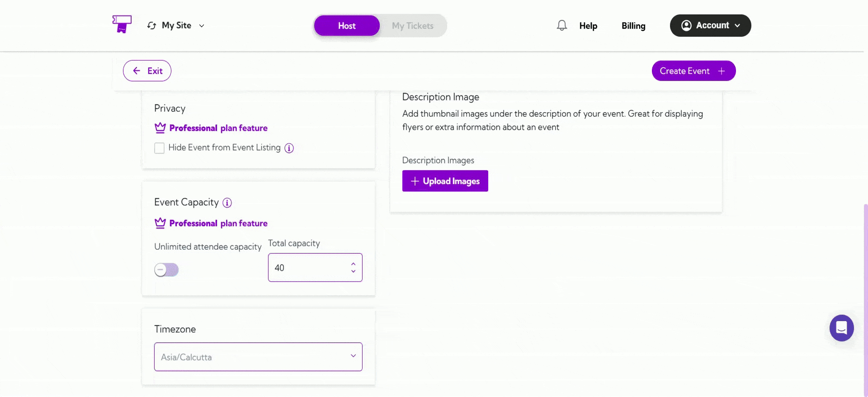The image size is (868, 397).
Task: Click the site switch arrows icon
Action: pyautogui.click(x=151, y=26)
